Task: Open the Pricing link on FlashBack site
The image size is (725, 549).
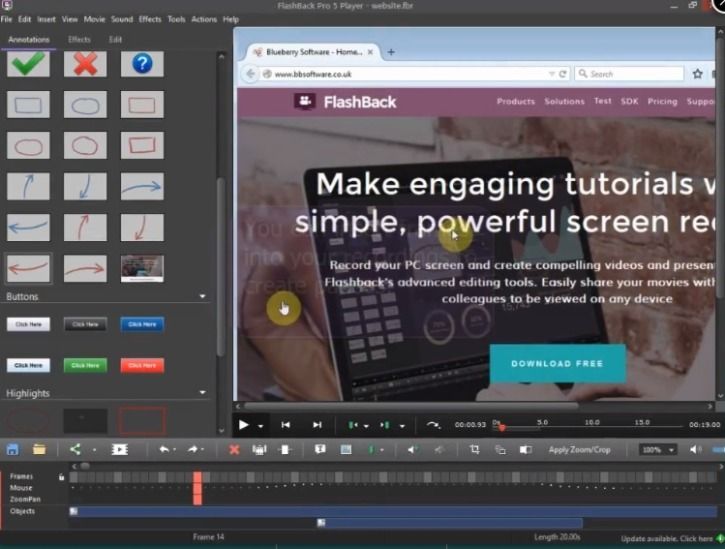Action: point(662,101)
